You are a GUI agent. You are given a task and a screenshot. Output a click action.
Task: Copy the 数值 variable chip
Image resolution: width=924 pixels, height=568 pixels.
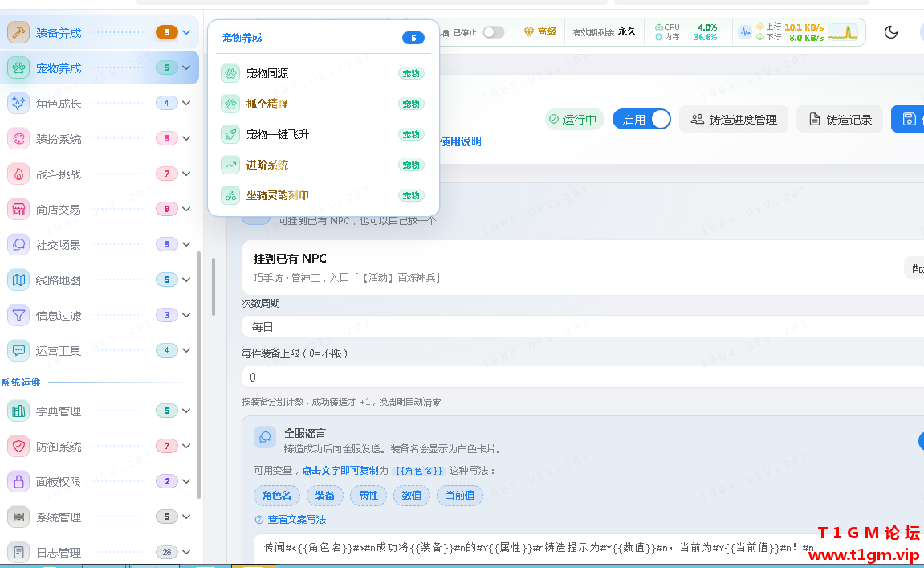coord(412,496)
